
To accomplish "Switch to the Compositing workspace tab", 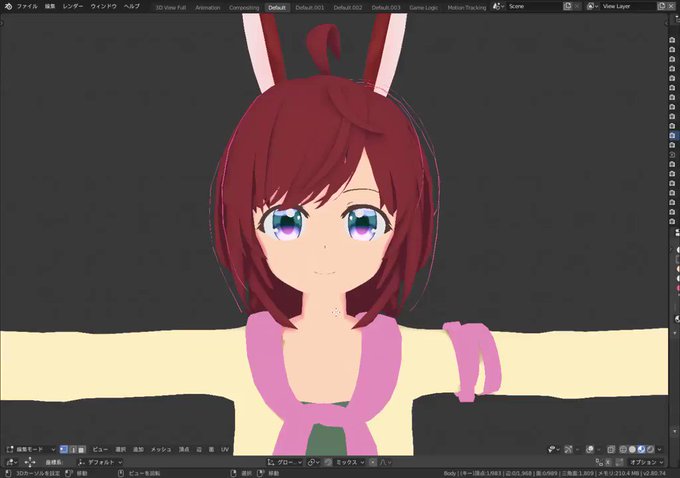I will pyautogui.click(x=244, y=8).
